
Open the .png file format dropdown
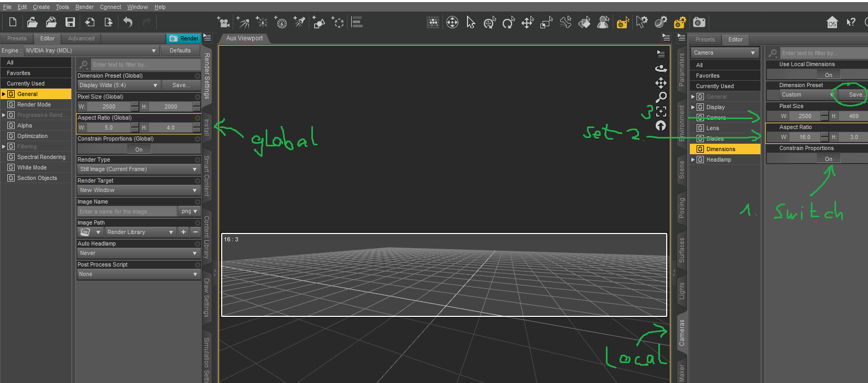(189, 211)
